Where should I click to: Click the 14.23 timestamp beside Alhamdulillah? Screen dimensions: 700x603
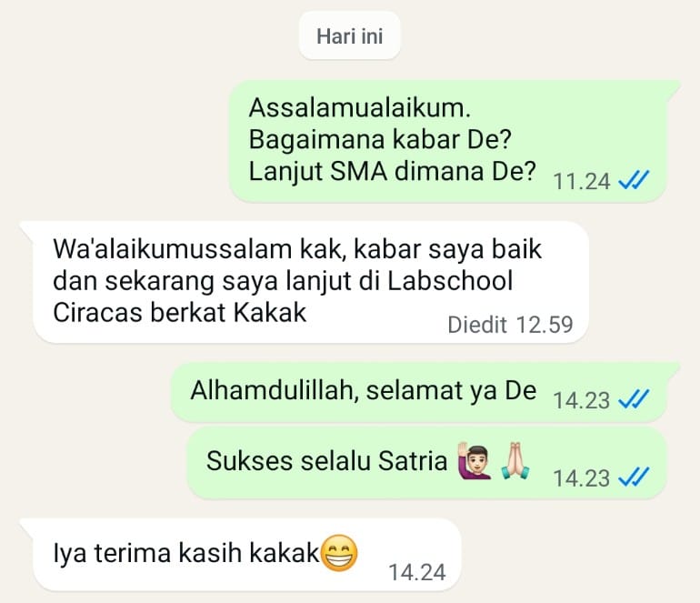pyautogui.click(x=581, y=401)
